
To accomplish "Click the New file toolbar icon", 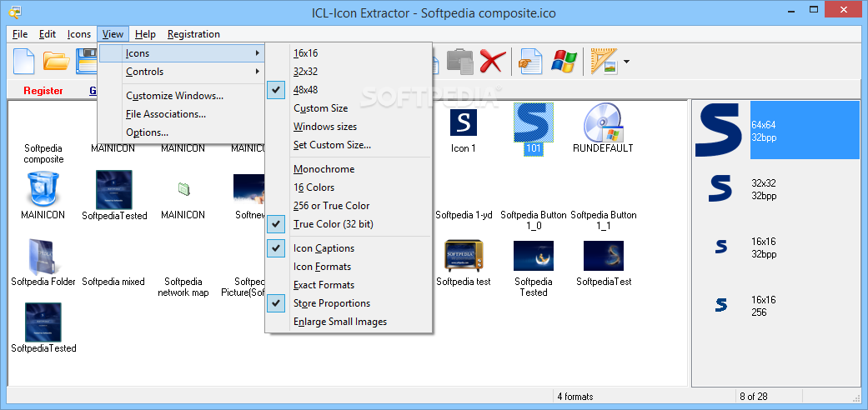I will click(x=24, y=61).
